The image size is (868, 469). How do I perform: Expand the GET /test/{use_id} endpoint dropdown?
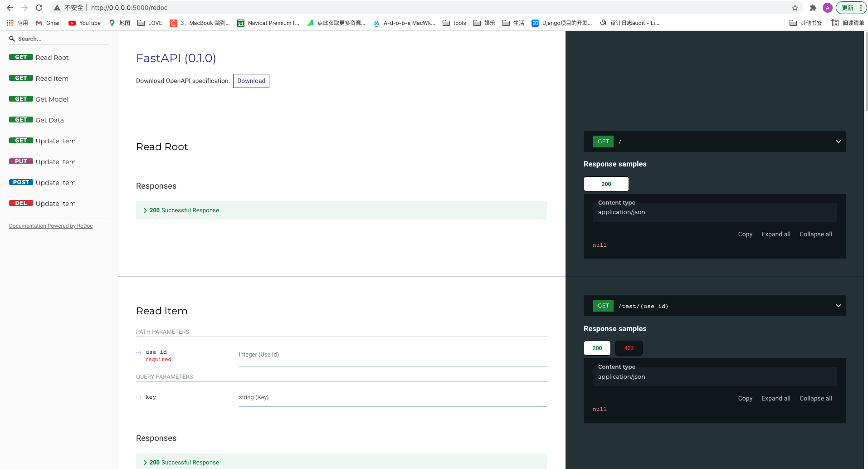pyautogui.click(x=838, y=306)
